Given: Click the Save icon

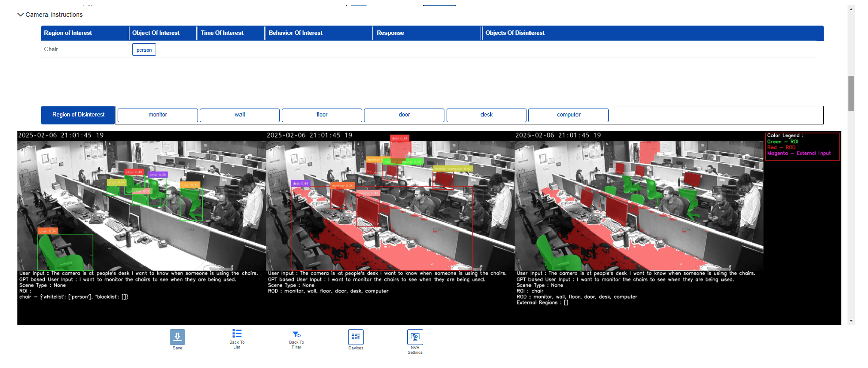Looking at the screenshot, I should pos(177,337).
